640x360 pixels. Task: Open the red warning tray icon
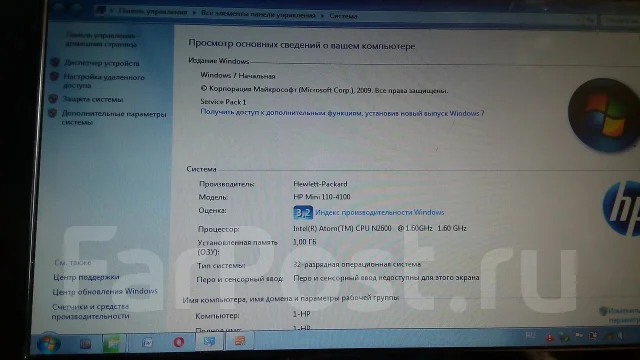pyautogui.click(x=549, y=337)
